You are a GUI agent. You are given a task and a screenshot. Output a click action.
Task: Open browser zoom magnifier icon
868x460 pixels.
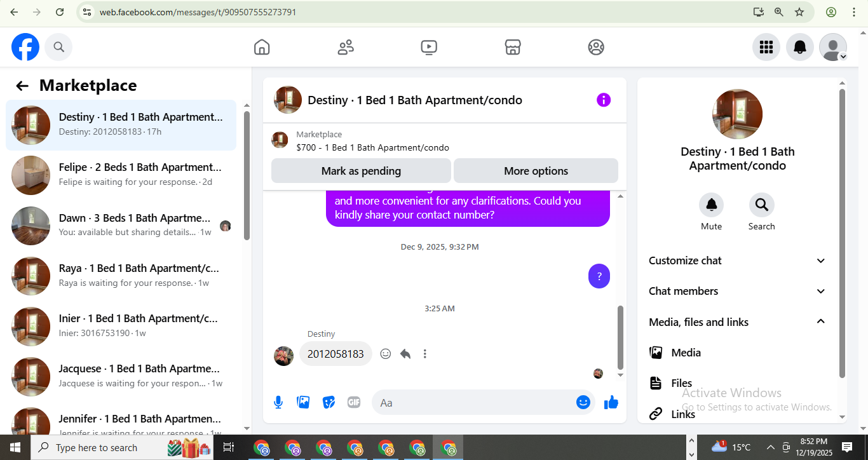point(779,12)
